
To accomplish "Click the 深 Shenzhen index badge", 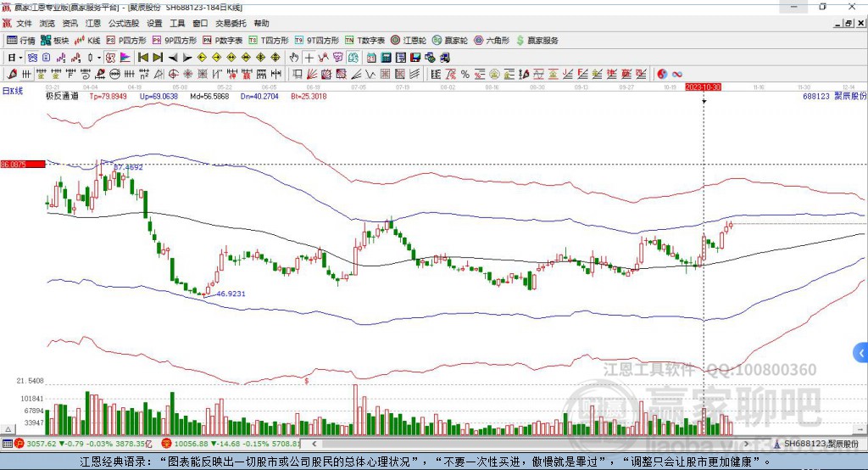I will click(167, 444).
